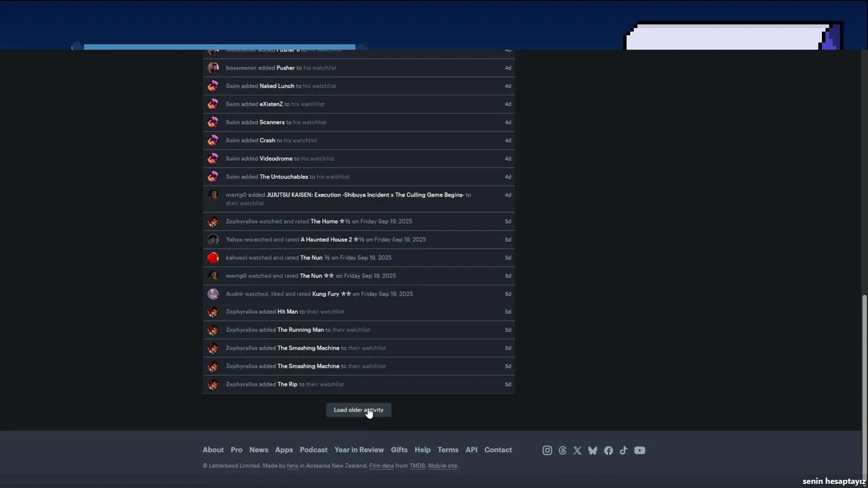Follow the 'Film data' footer link

(x=381, y=466)
